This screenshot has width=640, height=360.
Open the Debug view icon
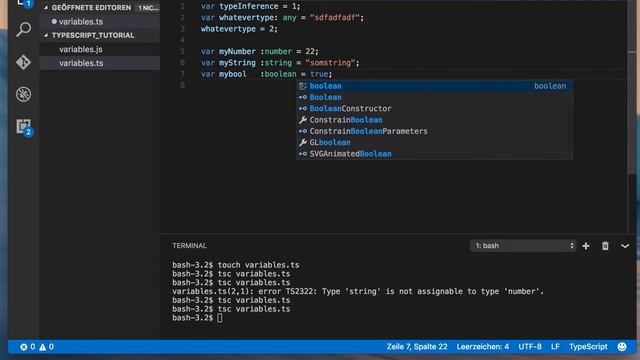(x=23, y=94)
